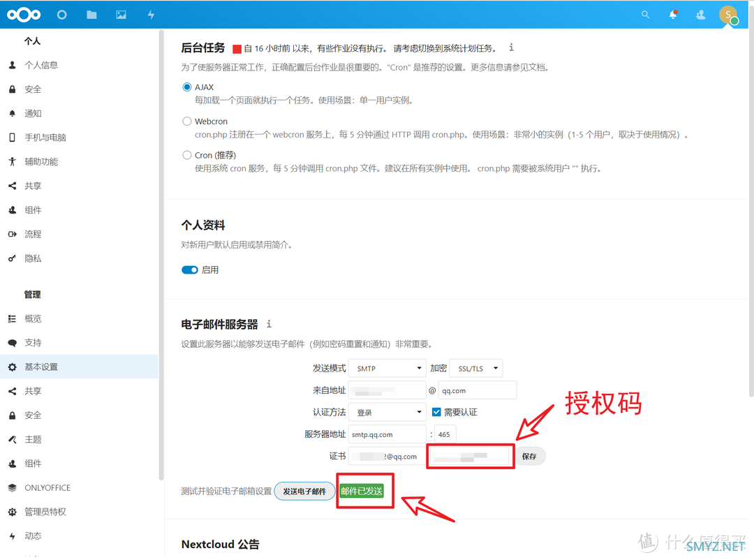Open the 认证方法 登录 dropdown
Screen dimensions: 754x560
click(x=387, y=412)
